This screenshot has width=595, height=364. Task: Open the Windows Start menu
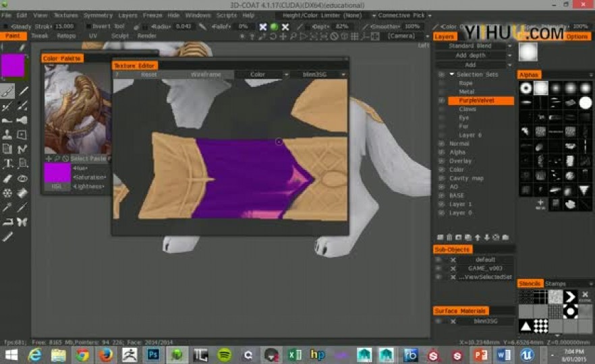point(11,355)
